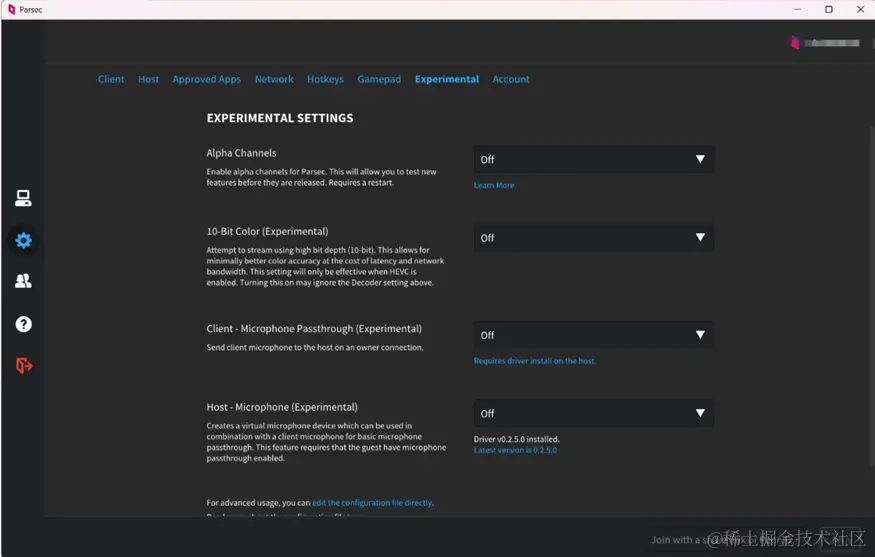
Task: Go to the Gamepad tab
Action: 379,79
